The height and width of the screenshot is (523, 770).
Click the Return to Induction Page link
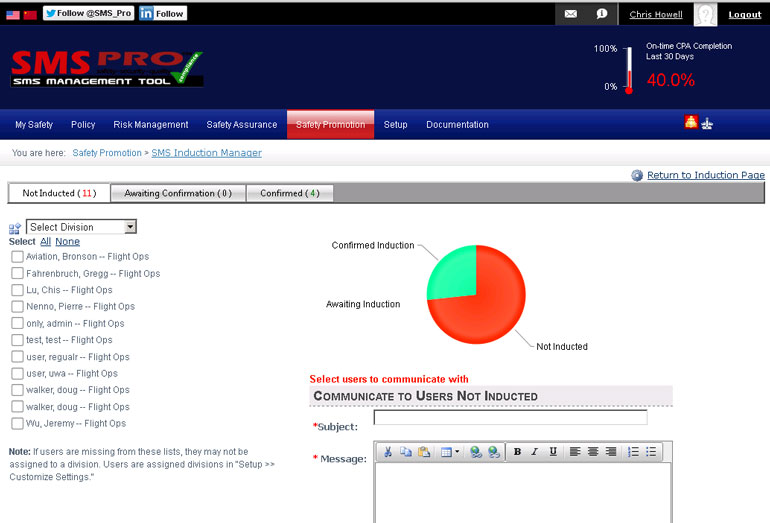706,175
